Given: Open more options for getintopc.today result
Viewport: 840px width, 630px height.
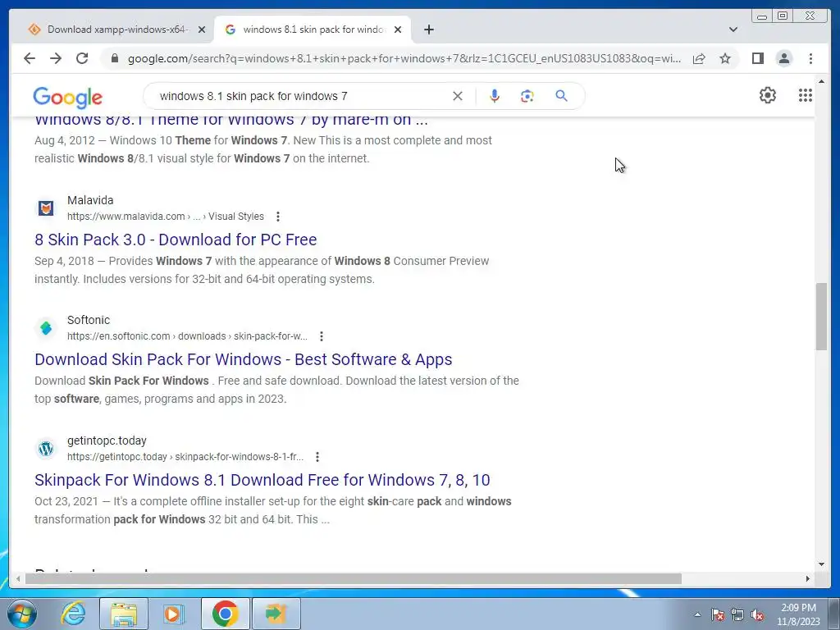Looking at the screenshot, I should pos(317,457).
